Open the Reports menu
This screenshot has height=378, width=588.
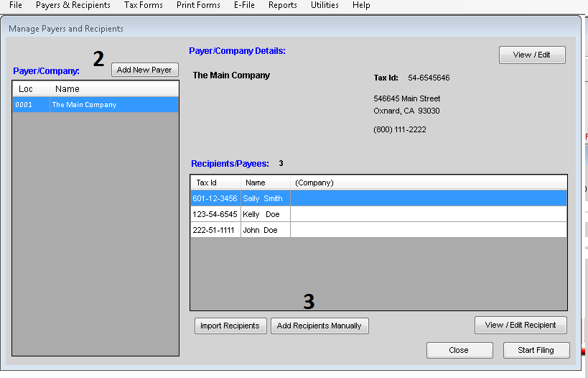click(x=283, y=5)
